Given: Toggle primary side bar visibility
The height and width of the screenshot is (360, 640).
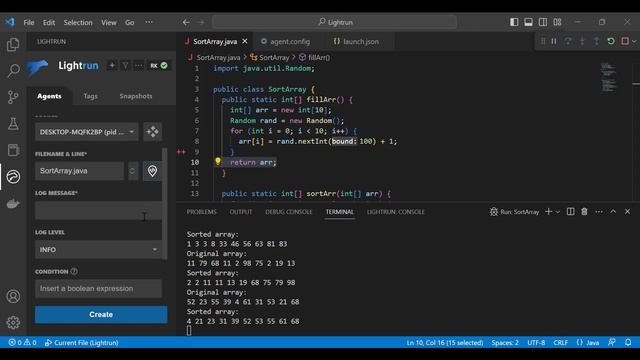Looking at the screenshot, I should (x=514, y=22).
